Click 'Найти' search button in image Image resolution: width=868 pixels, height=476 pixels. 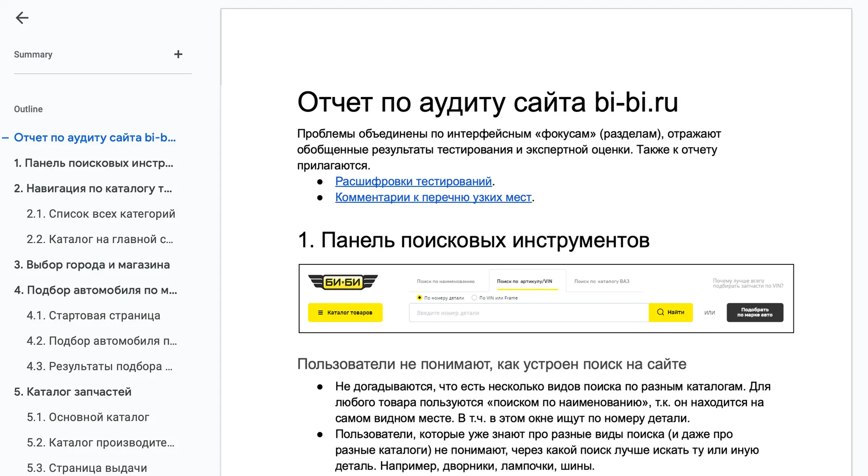click(670, 312)
